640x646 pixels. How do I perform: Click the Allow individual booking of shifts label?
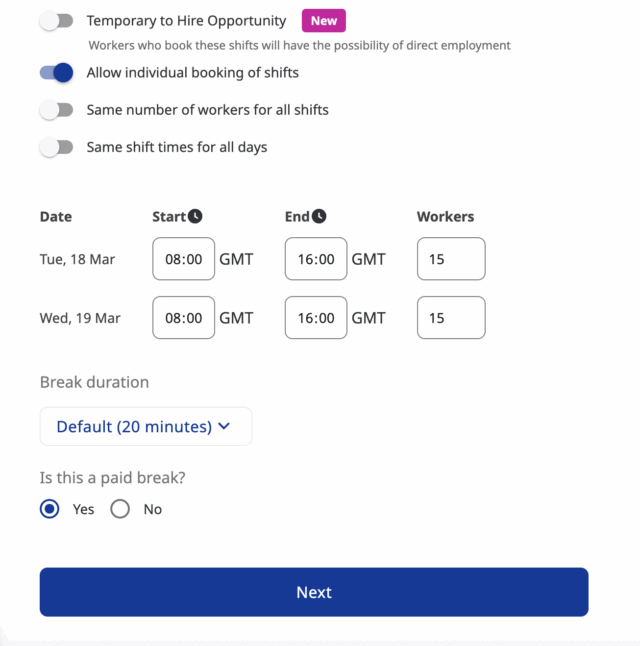pos(192,73)
